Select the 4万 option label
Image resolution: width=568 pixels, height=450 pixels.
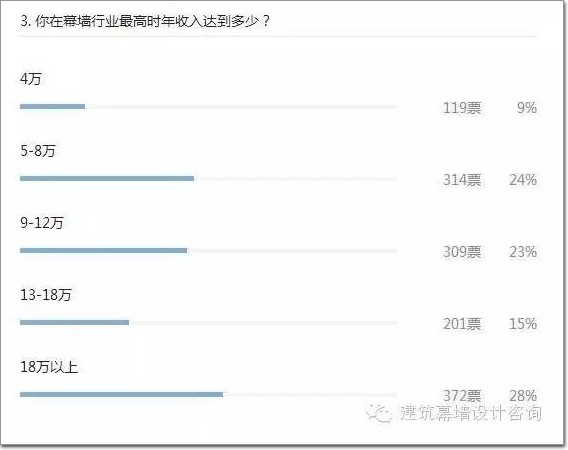point(31,79)
